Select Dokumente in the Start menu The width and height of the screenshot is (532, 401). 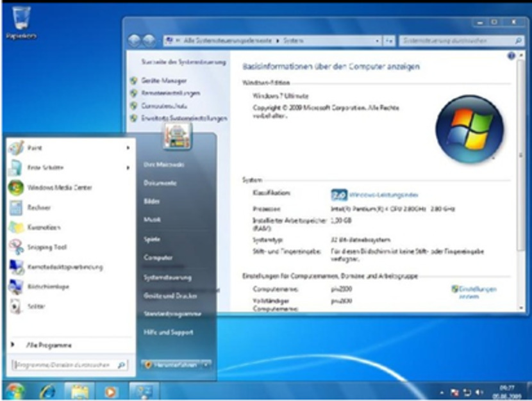tap(160, 183)
